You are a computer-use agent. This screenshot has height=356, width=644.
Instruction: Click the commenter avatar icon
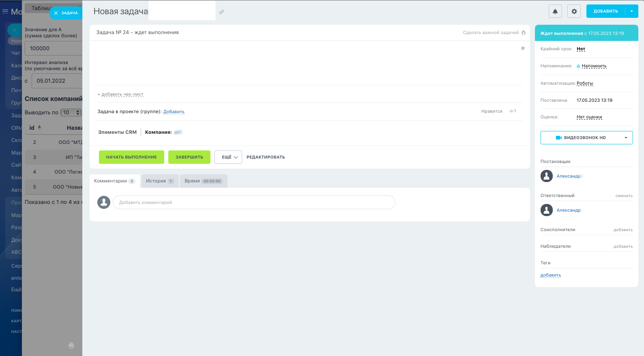point(104,202)
